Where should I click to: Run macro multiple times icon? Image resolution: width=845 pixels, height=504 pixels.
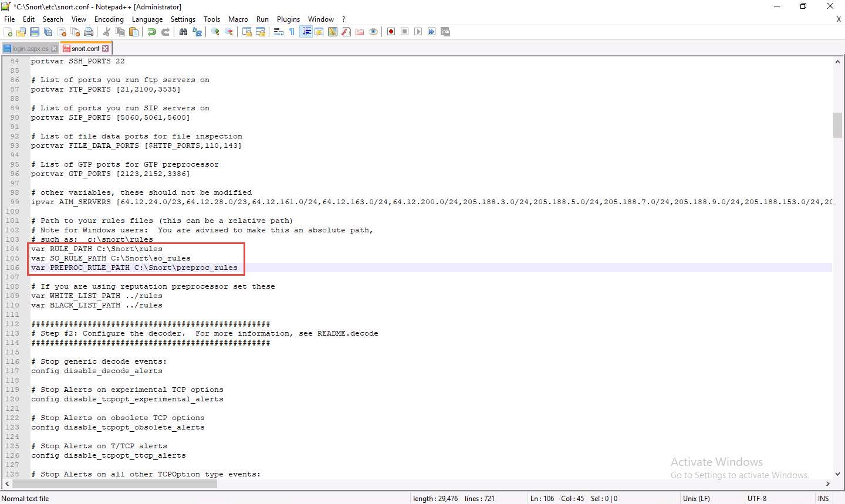(431, 32)
